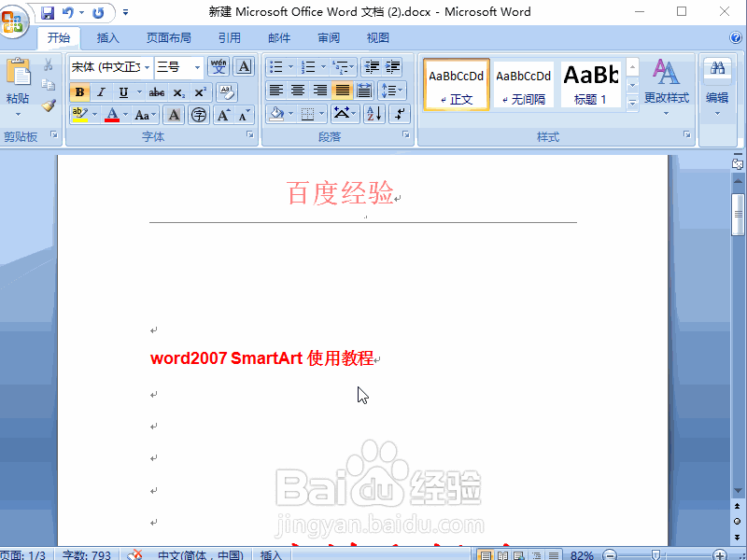Screen dimensions: 747x560
Task: Show or hide paragraph marks
Action: (400, 114)
